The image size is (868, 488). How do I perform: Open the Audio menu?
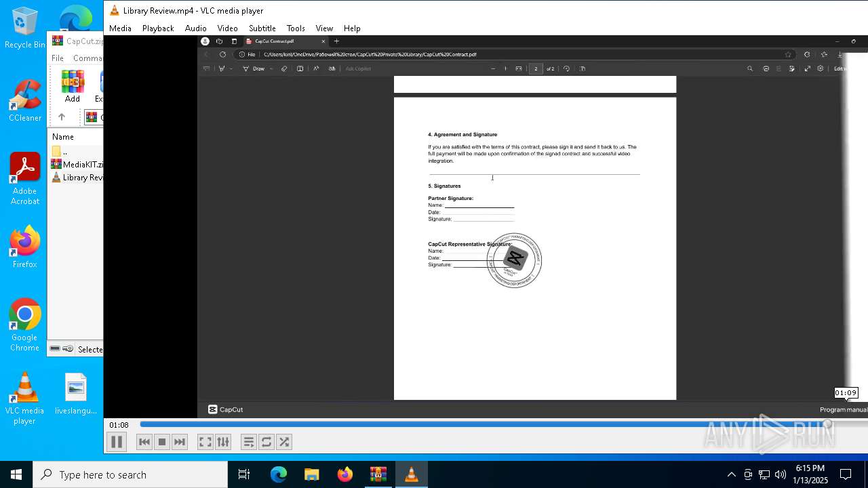point(195,28)
